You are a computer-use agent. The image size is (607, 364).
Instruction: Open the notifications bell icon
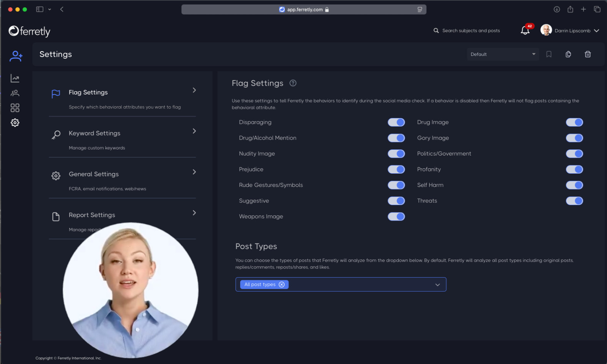pos(525,30)
